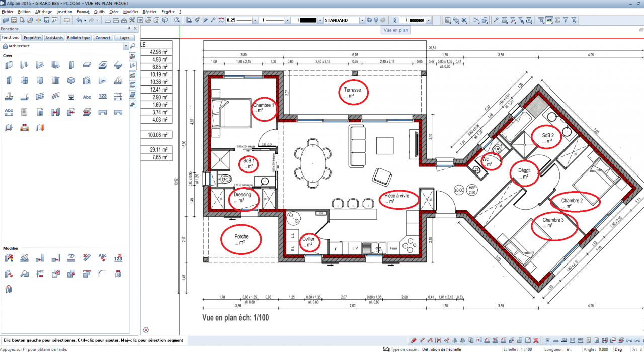Open the undo history dropdown arrow
Viewport: 644px width, 352px height.
pos(85,20)
